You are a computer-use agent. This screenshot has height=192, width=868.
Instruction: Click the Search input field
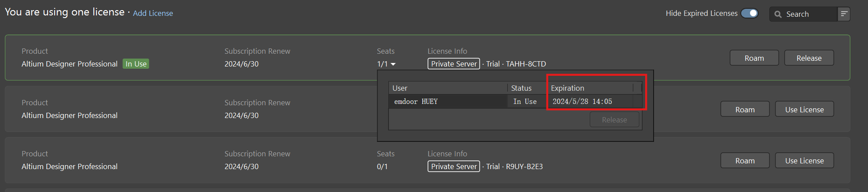(809, 14)
